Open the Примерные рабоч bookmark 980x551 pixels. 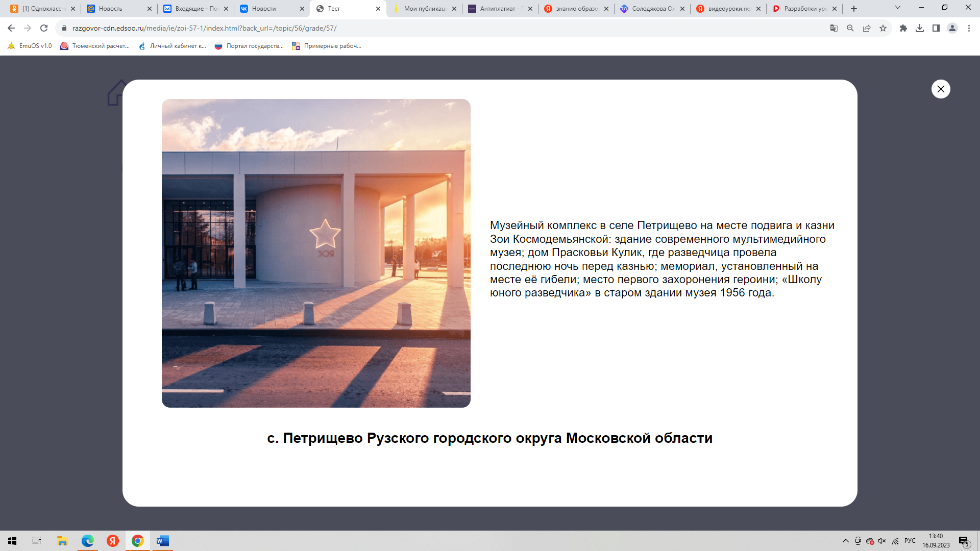pyautogui.click(x=327, y=46)
